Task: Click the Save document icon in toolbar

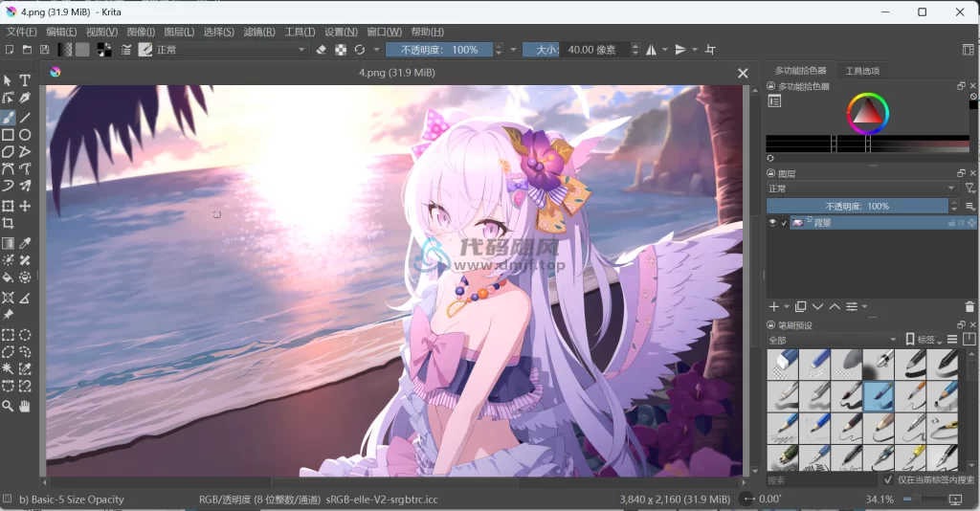Action: [44, 50]
